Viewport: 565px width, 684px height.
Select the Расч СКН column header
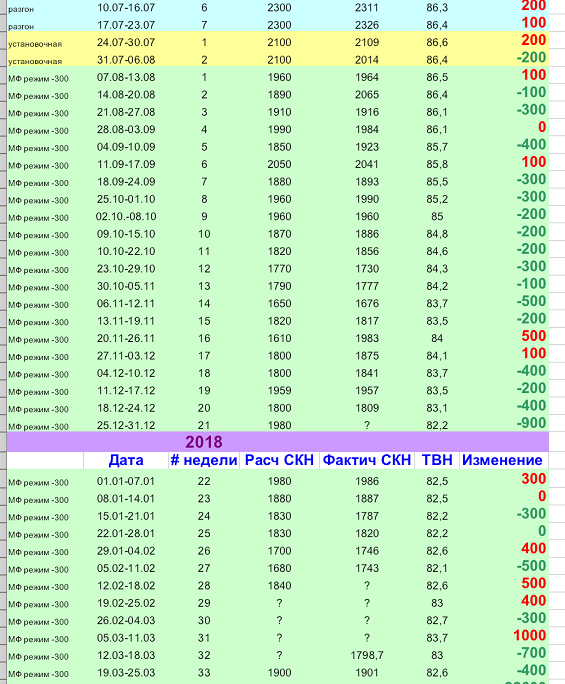[x=279, y=460]
